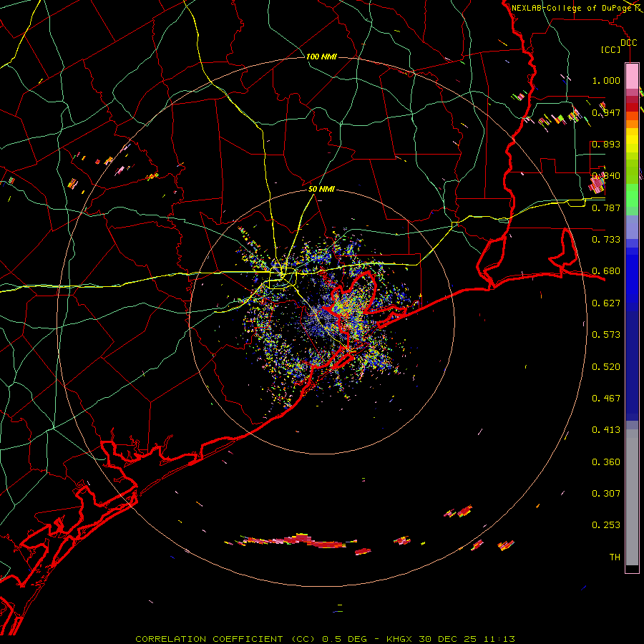Click the TH threshold label
Screen dimensions: 644x644
pos(615,557)
